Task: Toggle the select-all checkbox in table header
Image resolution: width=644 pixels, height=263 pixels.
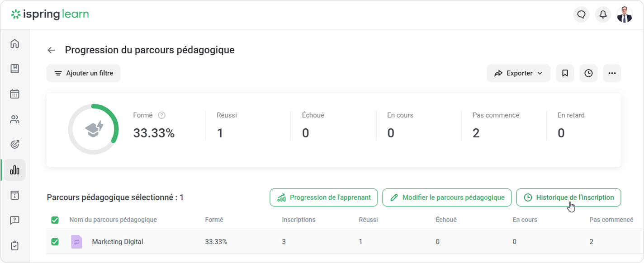Action: [x=55, y=220]
